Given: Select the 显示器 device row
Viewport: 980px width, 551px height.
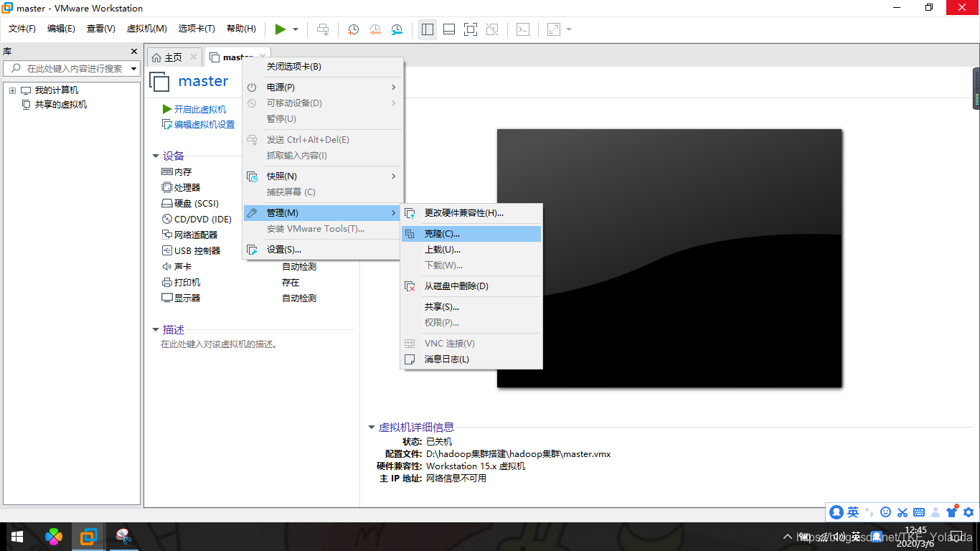Looking at the screenshot, I should pos(187,298).
